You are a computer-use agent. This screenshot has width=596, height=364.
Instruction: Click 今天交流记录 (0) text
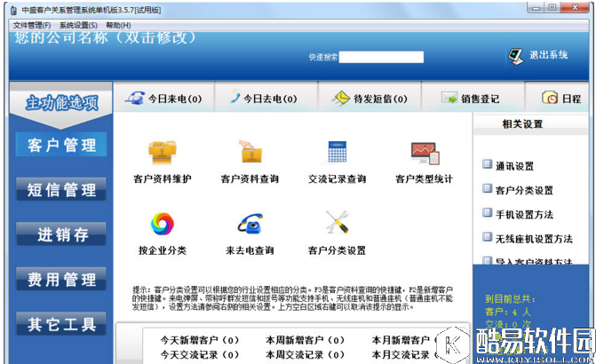(200, 355)
